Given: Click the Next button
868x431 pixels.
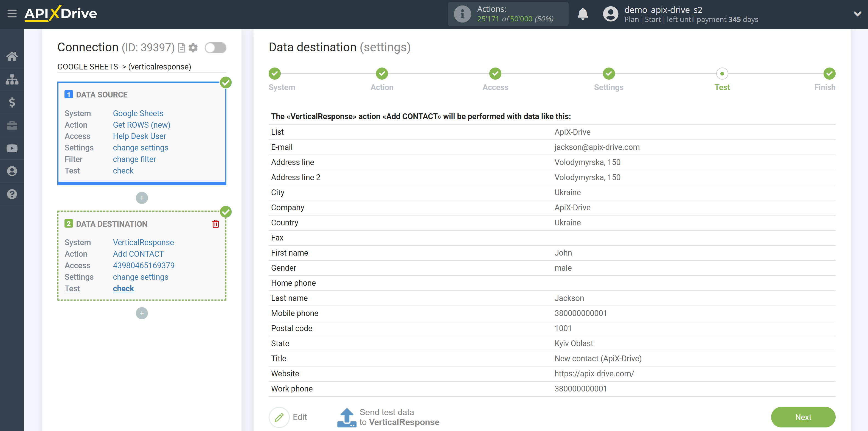Looking at the screenshot, I should pyautogui.click(x=803, y=417).
